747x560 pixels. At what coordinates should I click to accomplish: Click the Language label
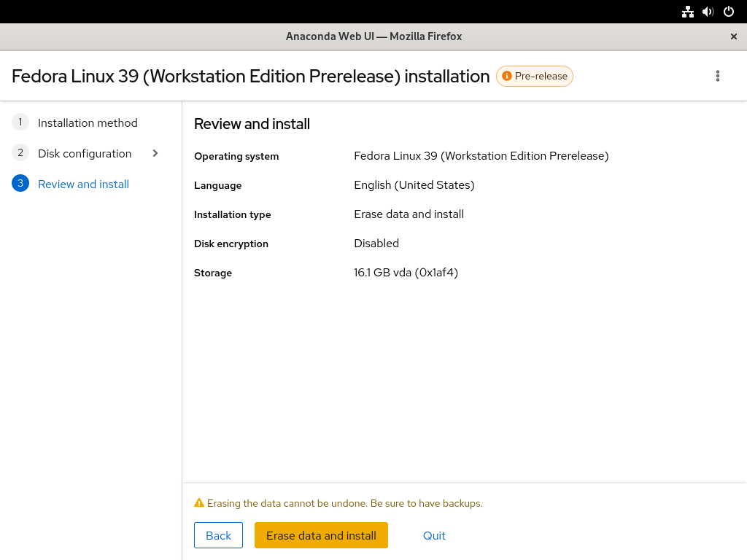coord(217,186)
